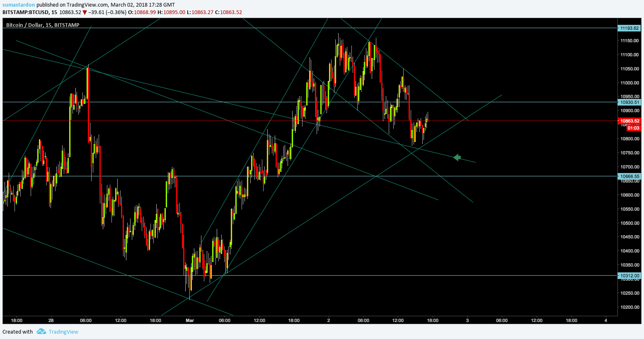Click the 11050.00 price axis label
The width and height of the screenshot is (644, 339).
(629, 69)
